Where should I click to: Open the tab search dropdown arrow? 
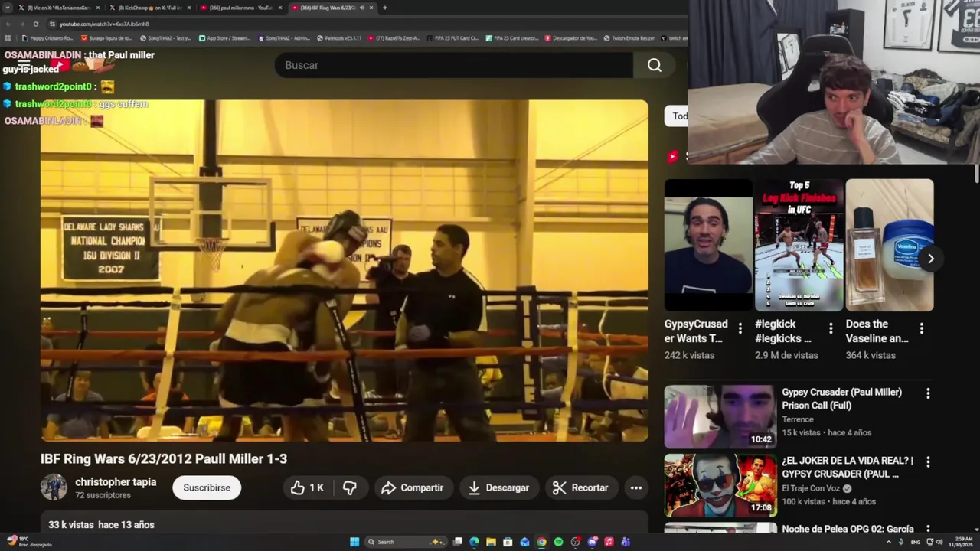pyautogui.click(x=8, y=8)
